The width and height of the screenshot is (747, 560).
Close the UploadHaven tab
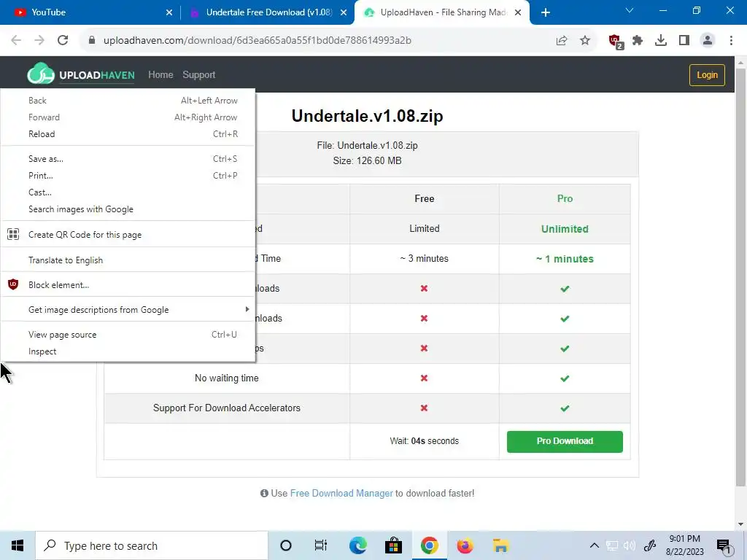tap(518, 12)
